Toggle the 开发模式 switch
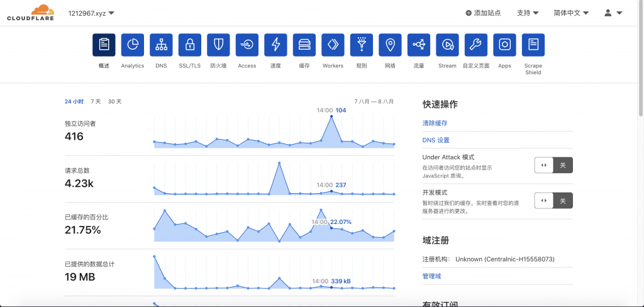 pyautogui.click(x=553, y=200)
